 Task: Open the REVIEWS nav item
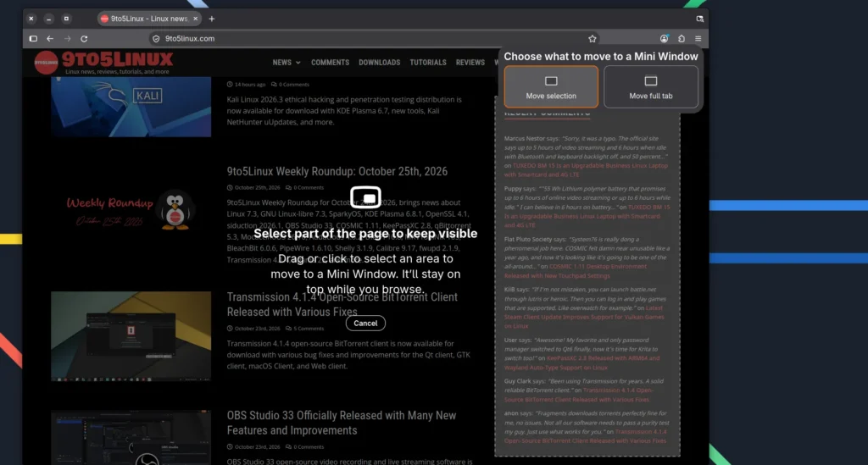(470, 63)
